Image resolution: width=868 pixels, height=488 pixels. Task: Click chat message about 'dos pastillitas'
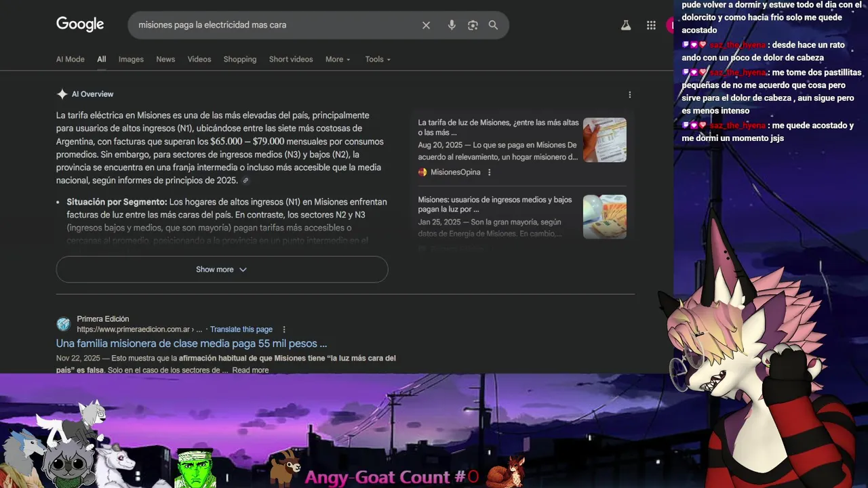772,91
